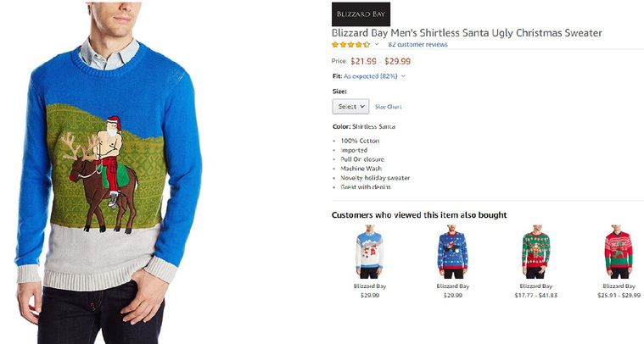
Task: Select the green and red striped sweater thumbnail
Action: 536,252
